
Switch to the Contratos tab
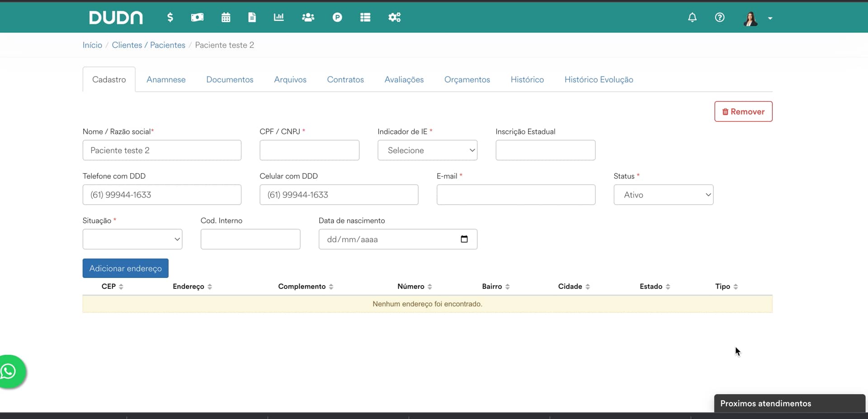click(x=345, y=79)
